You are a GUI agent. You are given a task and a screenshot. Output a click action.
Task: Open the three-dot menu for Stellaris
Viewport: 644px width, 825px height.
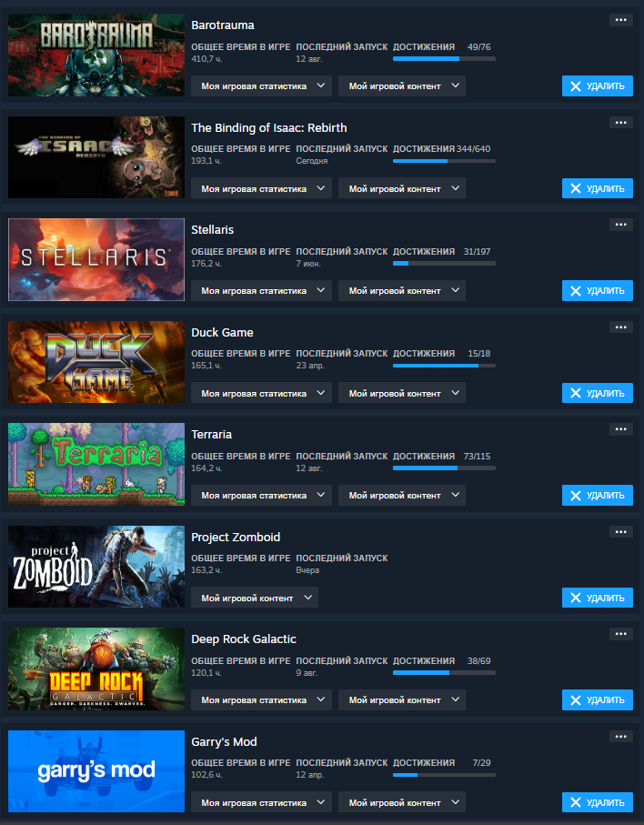pos(621,225)
